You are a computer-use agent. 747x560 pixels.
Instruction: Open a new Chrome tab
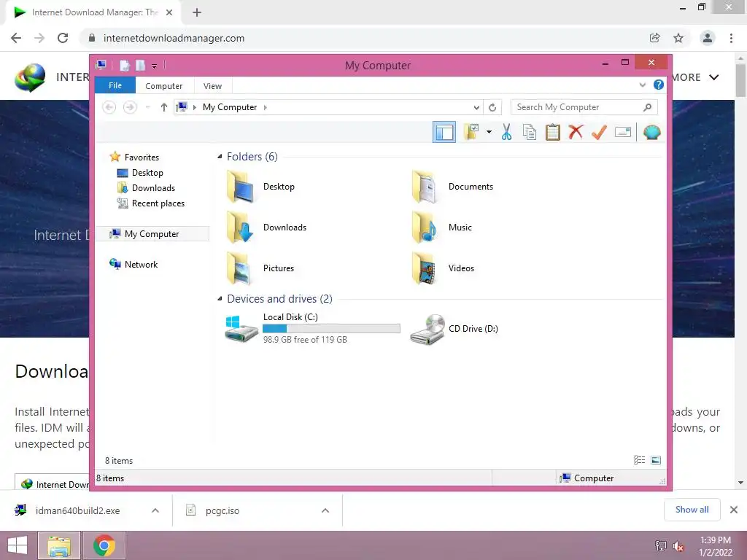[x=197, y=12]
